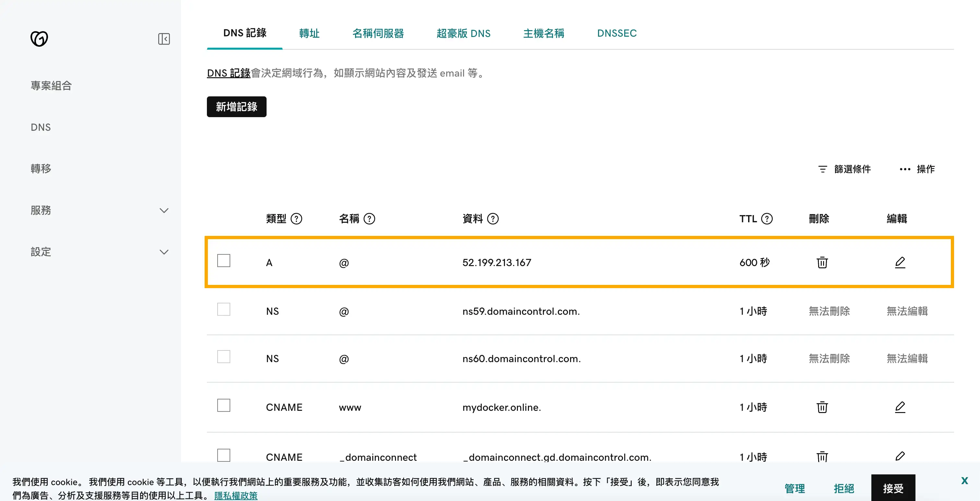Open the help icon next to TTL
980x501 pixels.
pos(767,219)
